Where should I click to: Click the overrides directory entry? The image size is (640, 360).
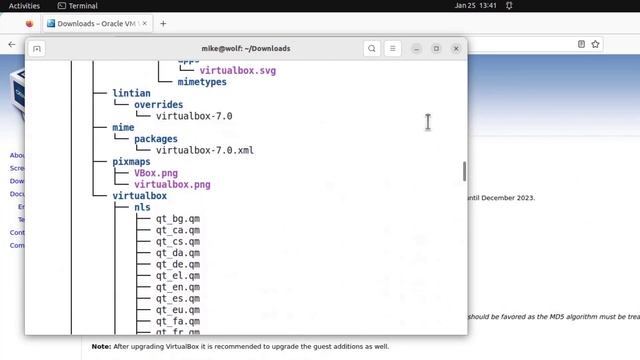click(x=158, y=105)
